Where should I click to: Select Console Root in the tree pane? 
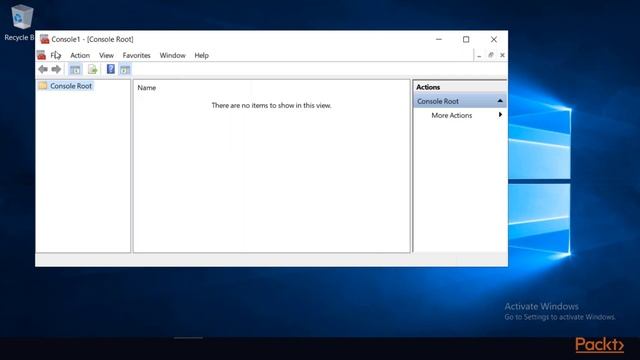click(71, 86)
